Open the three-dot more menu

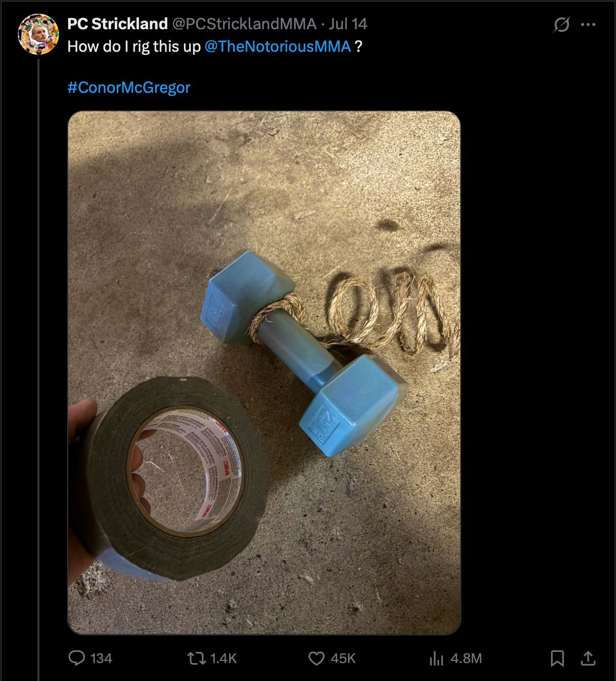point(588,24)
